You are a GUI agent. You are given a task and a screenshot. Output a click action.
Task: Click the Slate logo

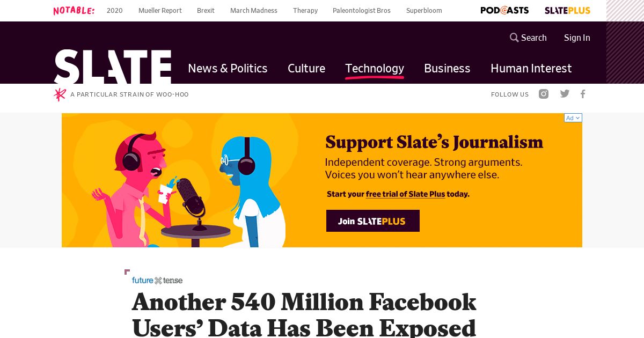[113, 67]
